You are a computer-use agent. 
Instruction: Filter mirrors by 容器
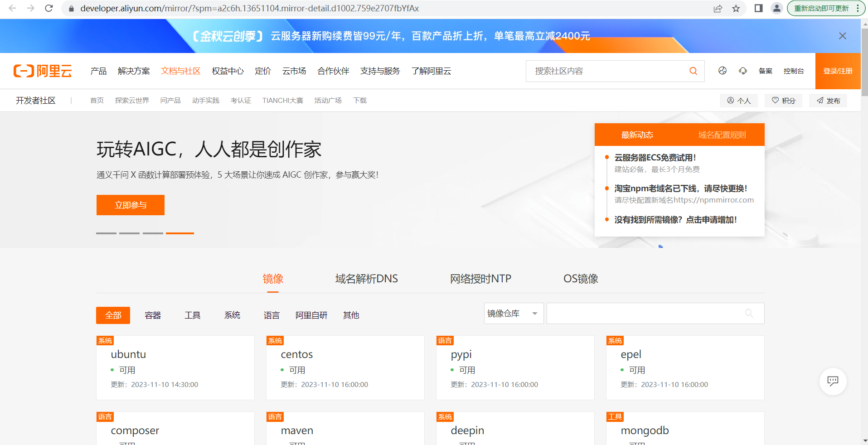[153, 315]
